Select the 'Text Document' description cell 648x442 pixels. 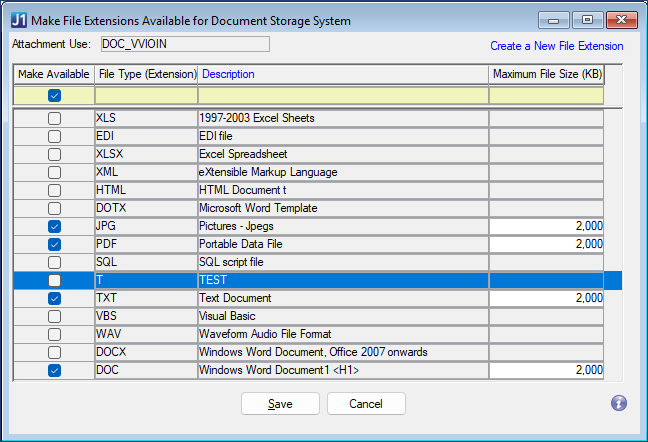click(x=343, y=298)
